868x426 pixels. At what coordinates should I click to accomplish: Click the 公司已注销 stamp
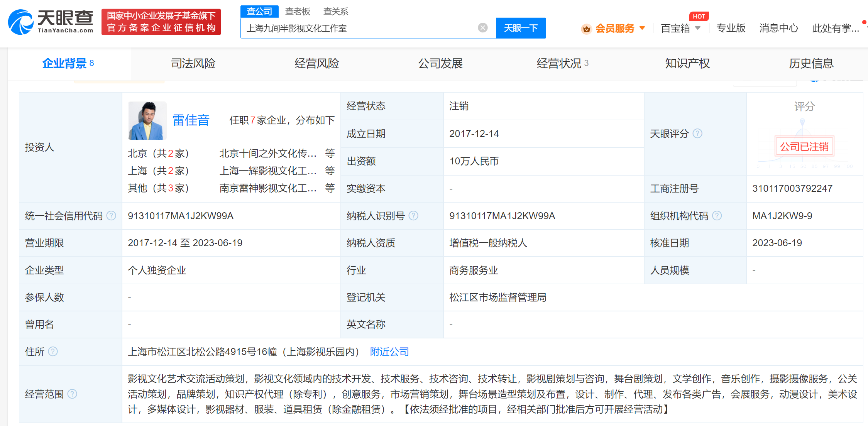[x=804, y=147]
